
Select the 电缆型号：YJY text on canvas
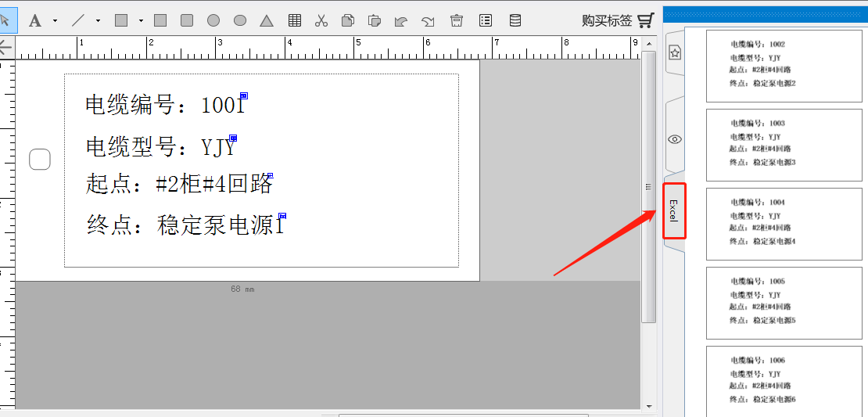tap(160, 147)
